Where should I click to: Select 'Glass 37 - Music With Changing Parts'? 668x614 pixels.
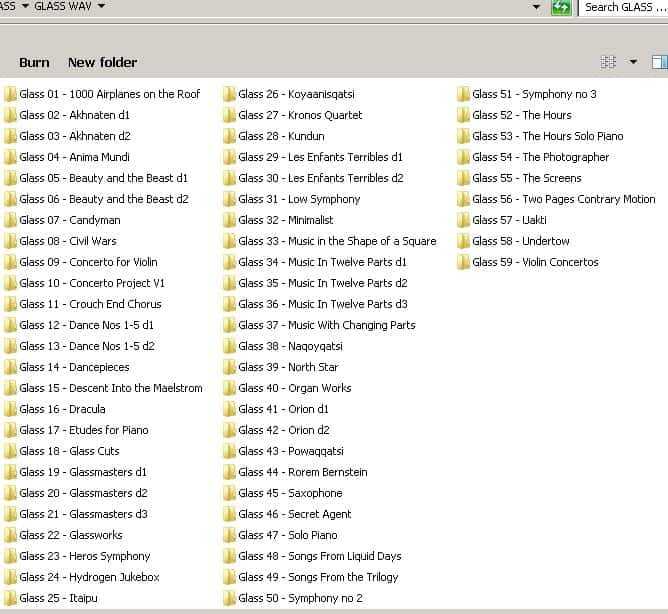[327, 325]
